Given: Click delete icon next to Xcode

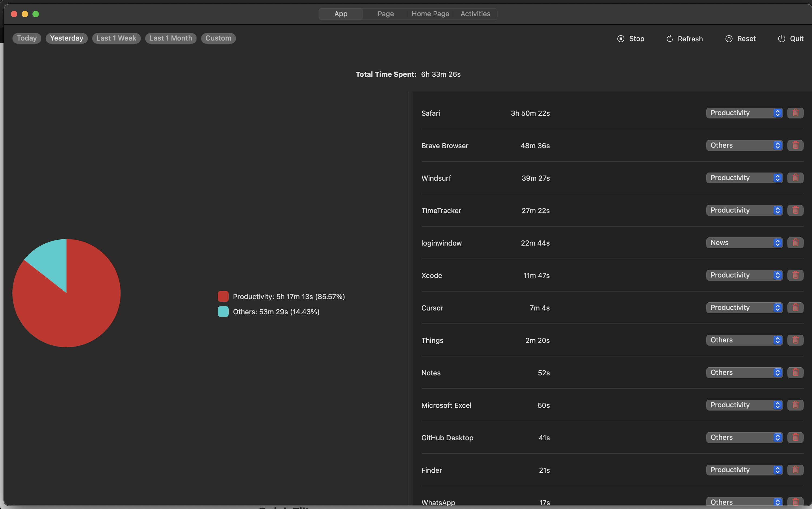Looking at the screenshot, I should click(x=795, y=275).
